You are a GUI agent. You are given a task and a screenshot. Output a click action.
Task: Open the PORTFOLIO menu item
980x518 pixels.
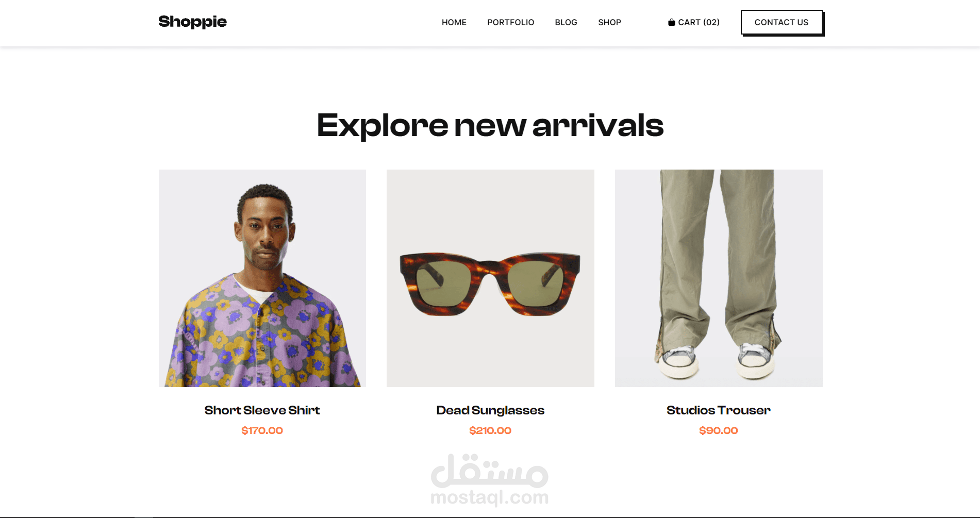[510, 22]
